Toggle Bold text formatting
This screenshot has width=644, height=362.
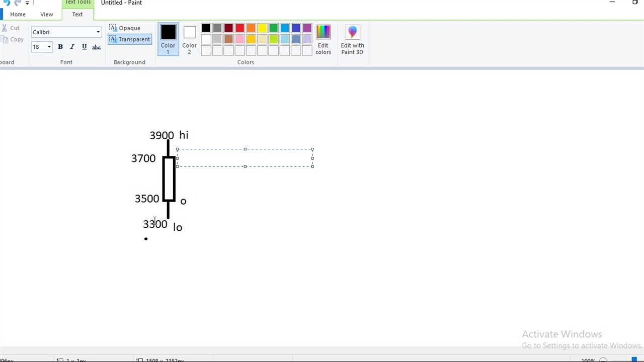pyautogui.click(x=60, y=47)
